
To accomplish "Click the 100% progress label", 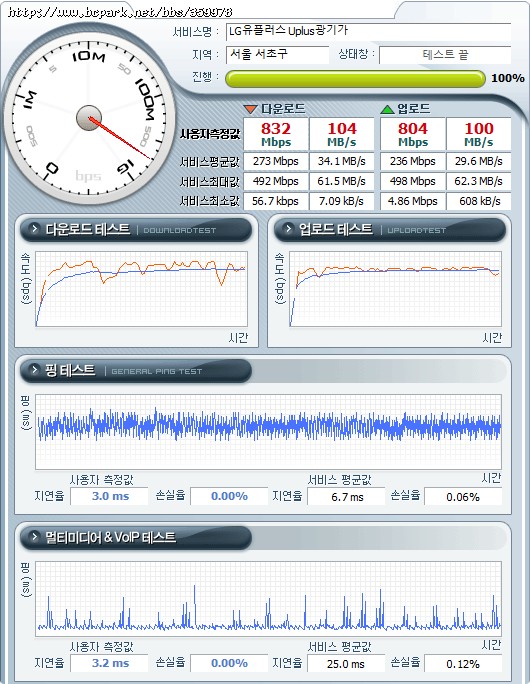I will [508, 78].
